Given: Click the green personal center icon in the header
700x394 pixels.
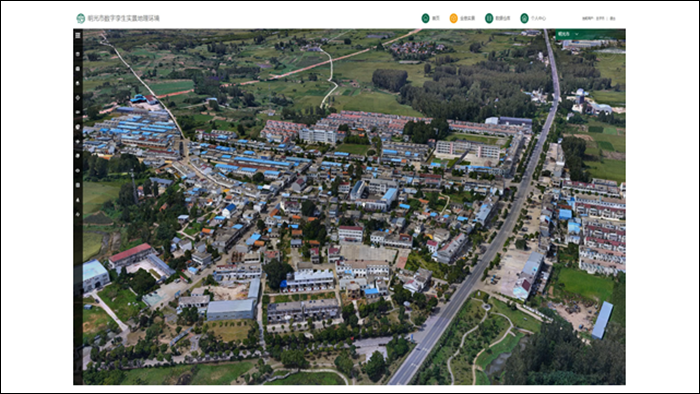Looking at the screenshot, I should 525,18.
